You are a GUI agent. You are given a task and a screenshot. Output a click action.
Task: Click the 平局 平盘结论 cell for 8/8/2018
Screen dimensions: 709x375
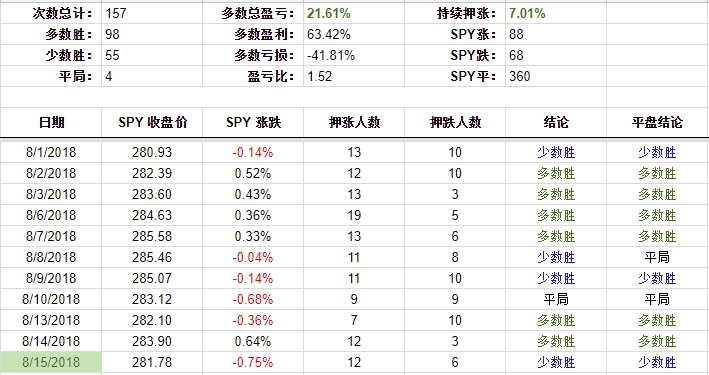pyautogui.click(x=657, y=257)
